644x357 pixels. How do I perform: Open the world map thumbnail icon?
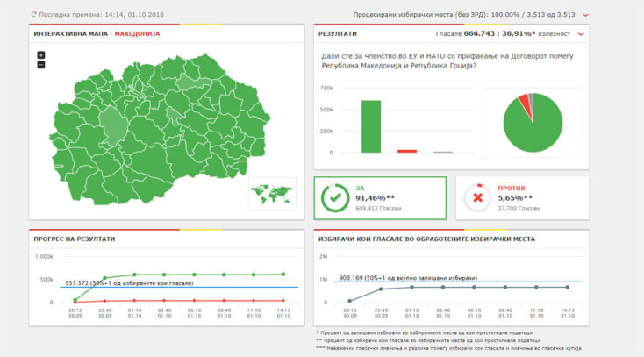[x=271, y=193]
